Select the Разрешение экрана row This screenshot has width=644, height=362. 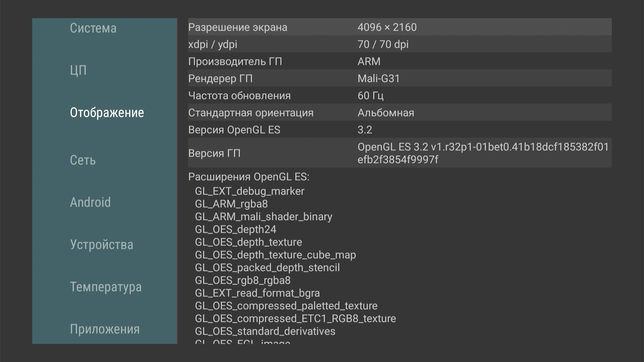tap(399, 27)
